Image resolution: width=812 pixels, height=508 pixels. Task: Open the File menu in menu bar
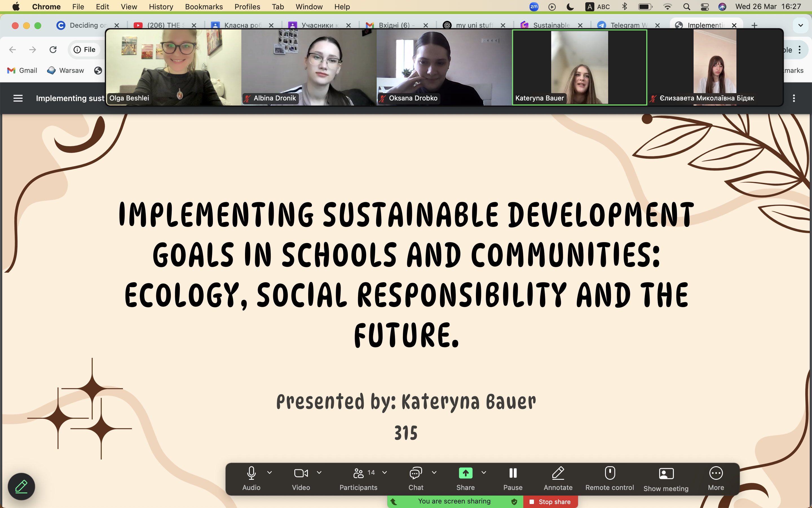[78, 7]
